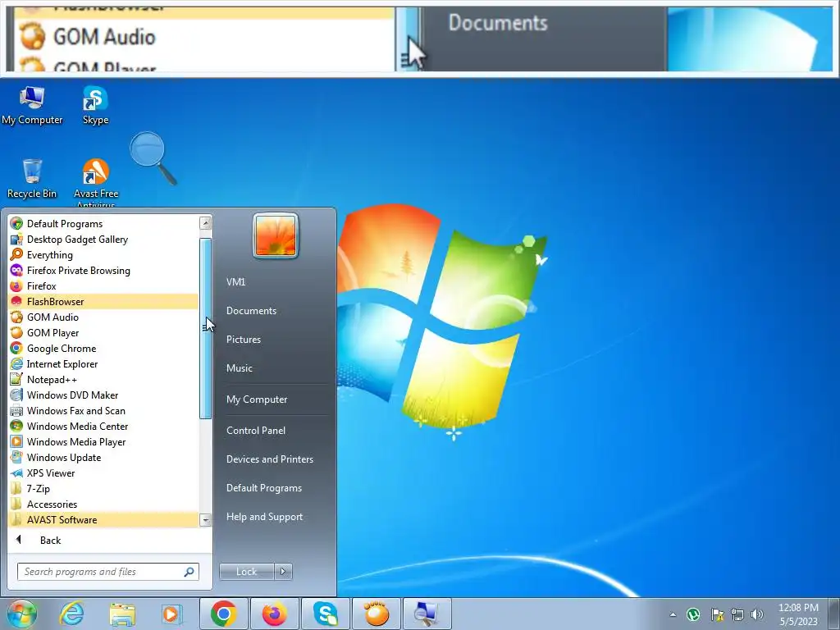
Task: Open GOM Audio in the Start menu
Action: [x=103, y=317]
